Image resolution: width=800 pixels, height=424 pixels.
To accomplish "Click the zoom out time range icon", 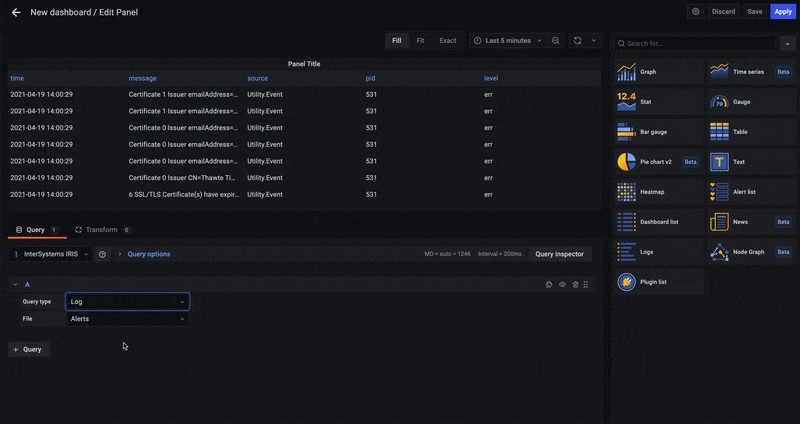I will click(556, 41).
